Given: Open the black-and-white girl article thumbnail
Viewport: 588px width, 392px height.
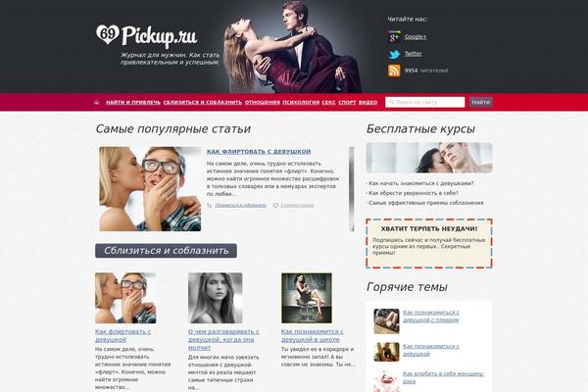Looking at the screenshot, I should [x=216, y=298].
